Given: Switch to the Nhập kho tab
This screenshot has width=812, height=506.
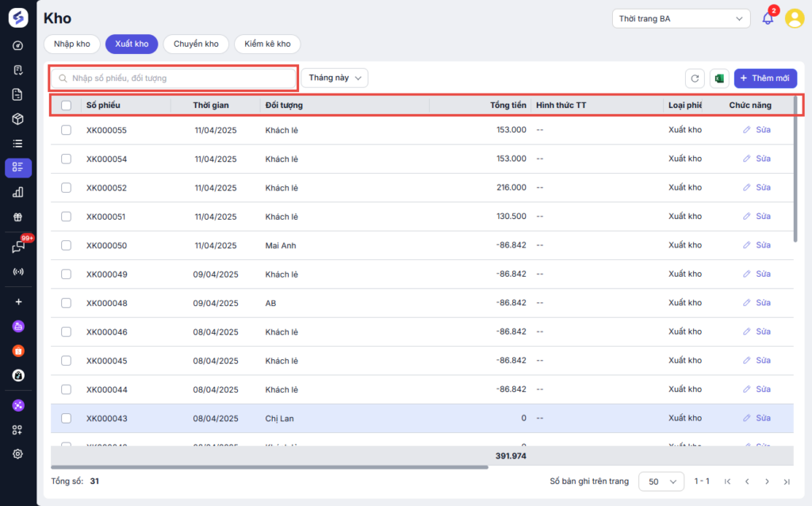Looking at the screenshot, I should point(72,44).
